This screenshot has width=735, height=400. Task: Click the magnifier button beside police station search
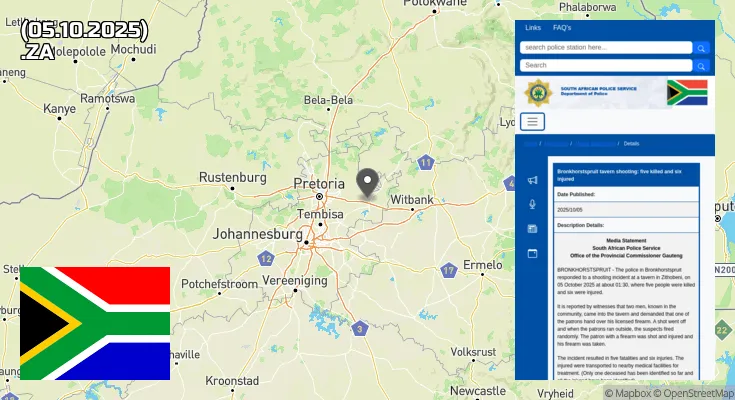pos(701,48)
